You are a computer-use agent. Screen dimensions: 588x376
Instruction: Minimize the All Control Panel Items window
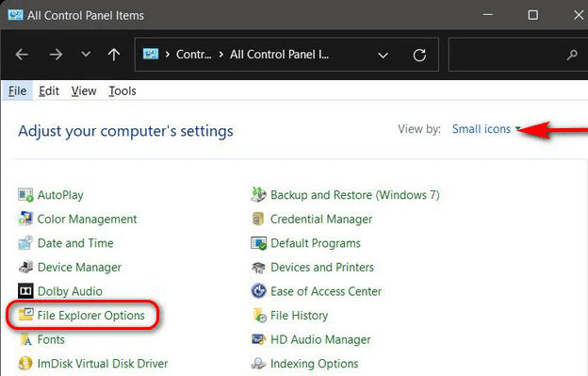(x=488, y=15)
